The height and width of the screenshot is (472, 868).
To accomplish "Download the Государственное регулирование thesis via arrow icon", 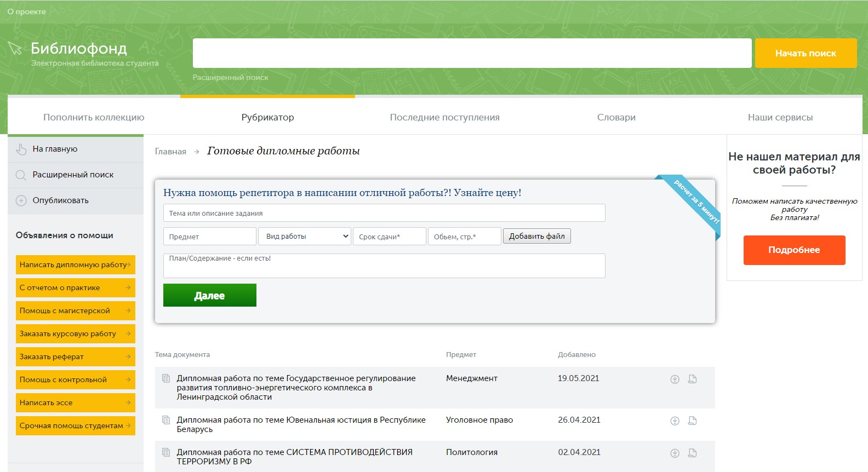I will (675, 379).
